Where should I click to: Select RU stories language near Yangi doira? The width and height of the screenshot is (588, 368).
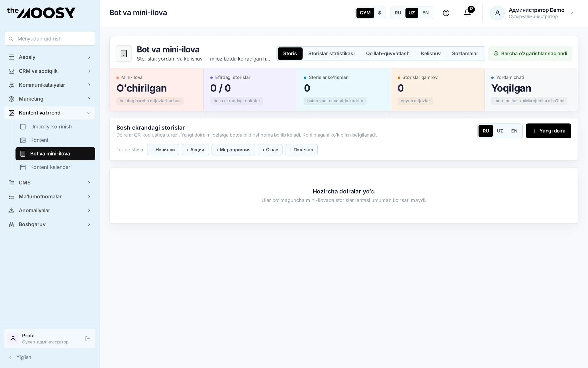[486, 131]
